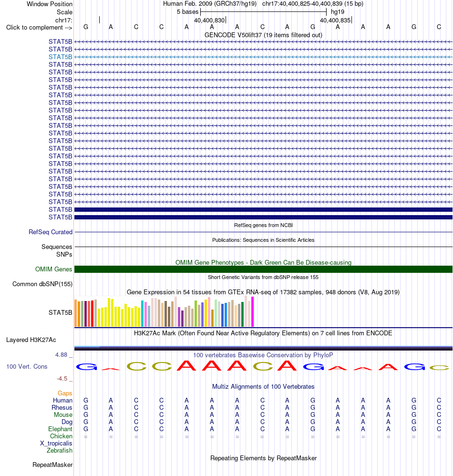The image size is (453, 476).
Task: Click the PhyloP lower limit value '-4.5'
Action: pyautogui.click(x=62, y=379)
